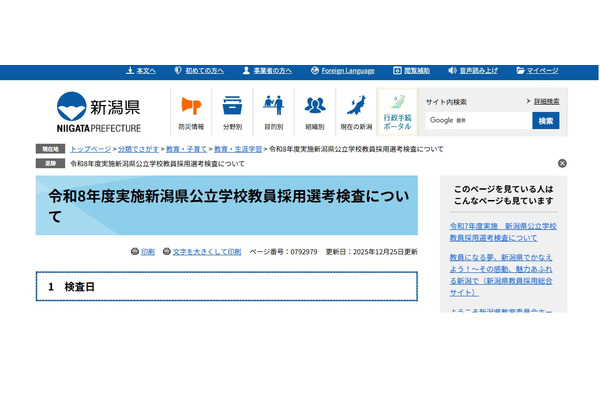Click the 印刷 print link

point(148,252)
